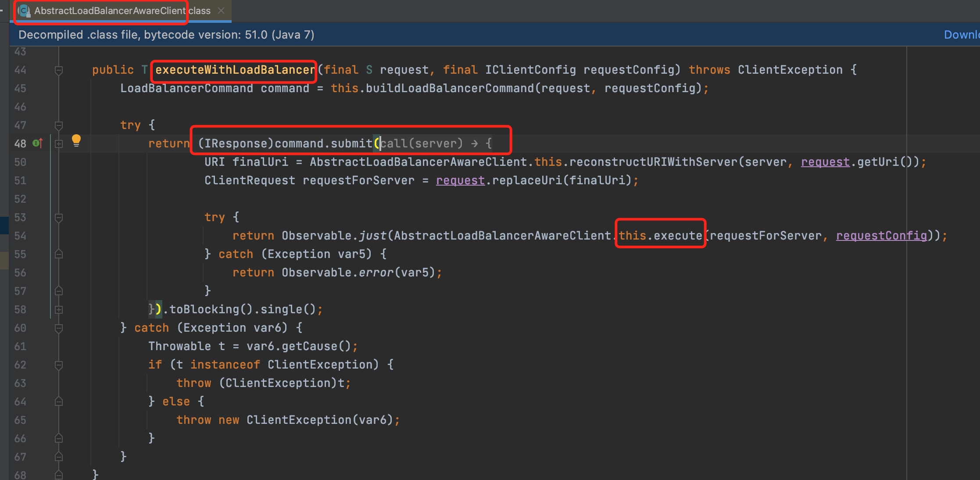The height and width of the screenshot is (480, 980).
Task: Click the underlined requestConfig parameter on line 54
Action: (881, 236)
